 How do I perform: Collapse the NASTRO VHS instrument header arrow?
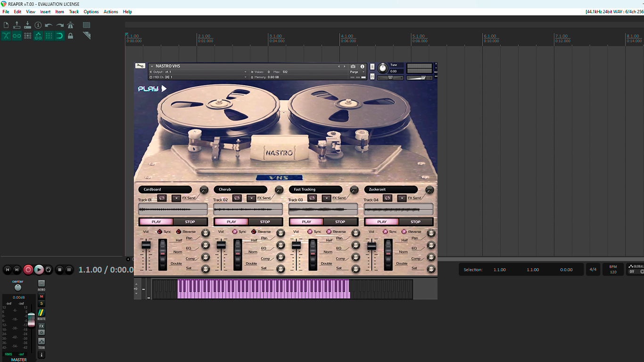point(152,66)
